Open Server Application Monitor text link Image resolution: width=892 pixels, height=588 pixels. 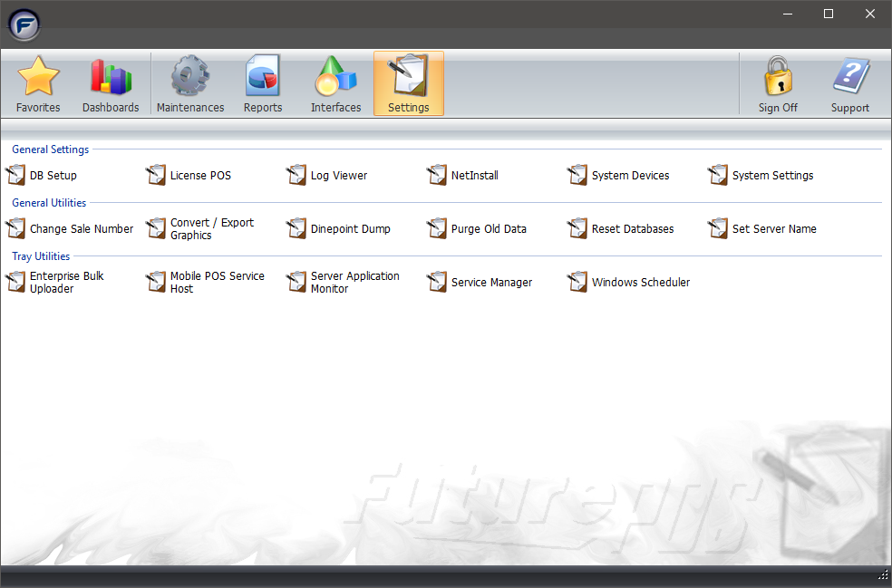pos(355,282)
